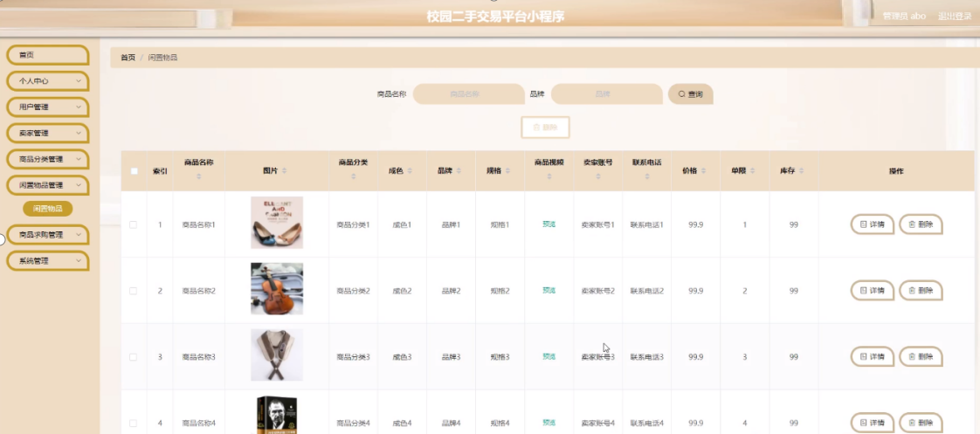980x434 pixels.
Task: Expand 商品求购管理 sidebar menu
Action: pos(47,235)
